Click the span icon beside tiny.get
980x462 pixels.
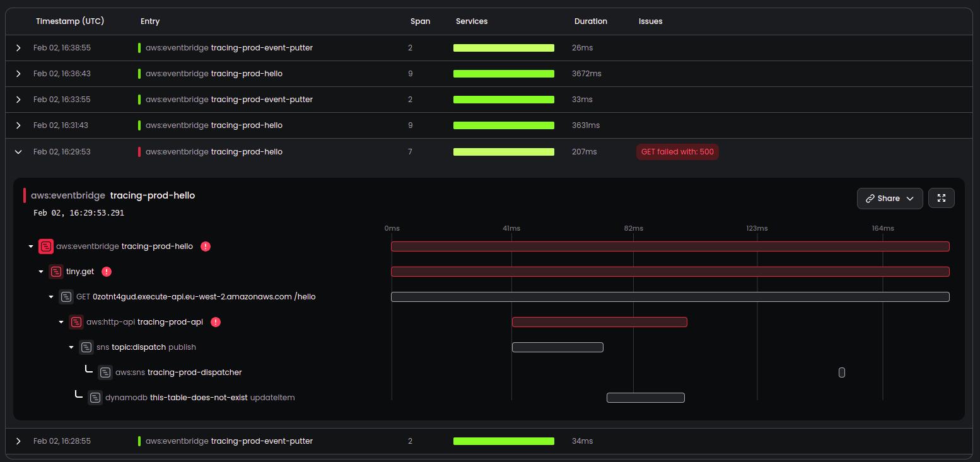[56, 272]
